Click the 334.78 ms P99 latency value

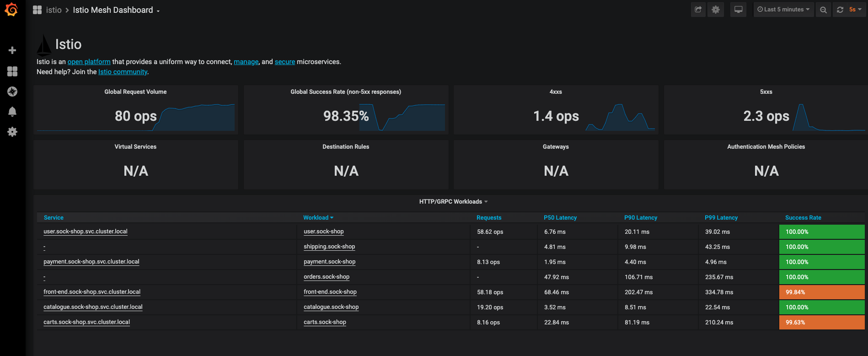point(719,292)
